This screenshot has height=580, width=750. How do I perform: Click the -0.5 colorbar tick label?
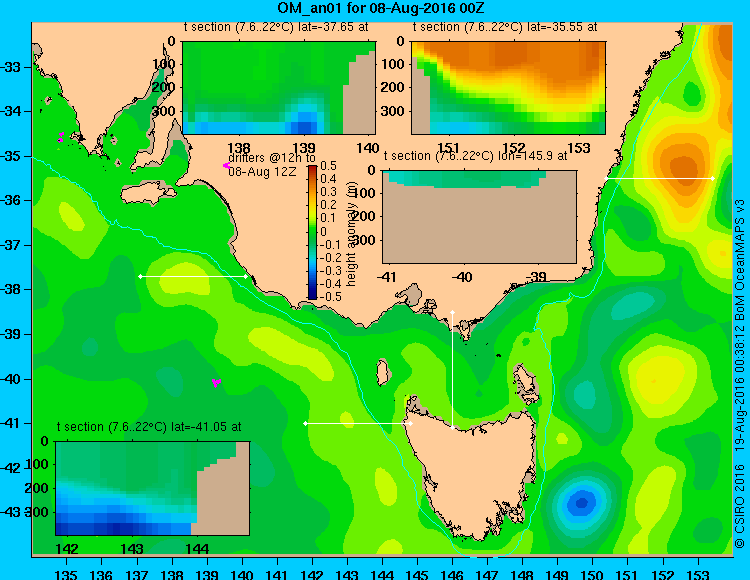pyautogui.click(x=330, y=296)
